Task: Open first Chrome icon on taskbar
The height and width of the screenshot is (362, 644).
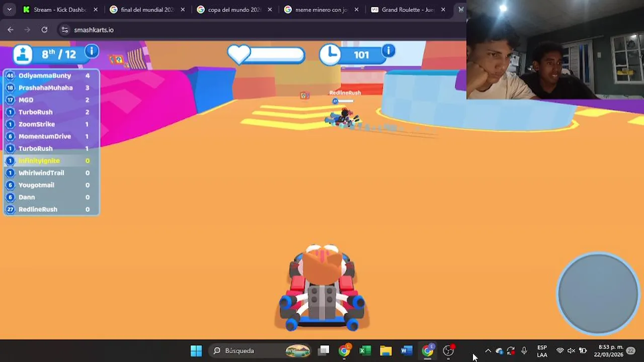Action: pyautogui.click(x=345, y=350)
